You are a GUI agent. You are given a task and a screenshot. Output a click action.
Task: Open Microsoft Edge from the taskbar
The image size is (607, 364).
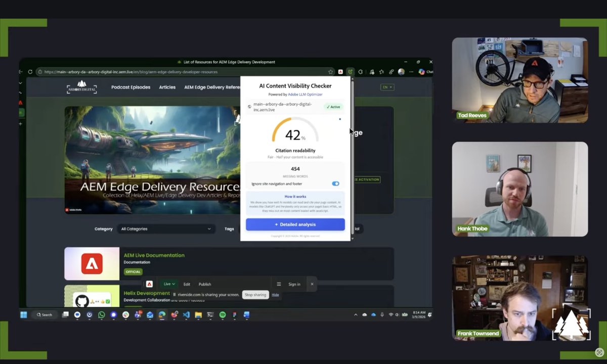click(162, 314)
